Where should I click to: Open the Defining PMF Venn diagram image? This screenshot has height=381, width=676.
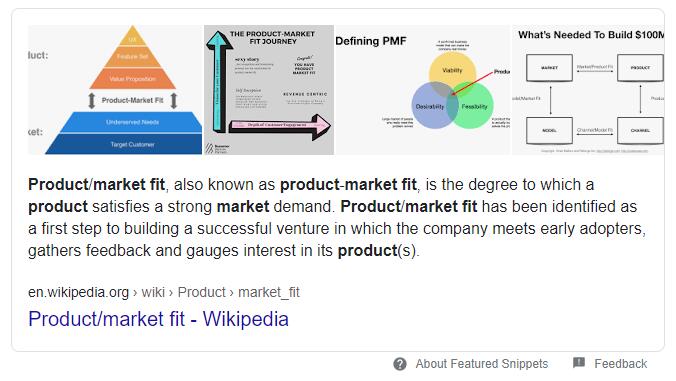pos(422,90)
